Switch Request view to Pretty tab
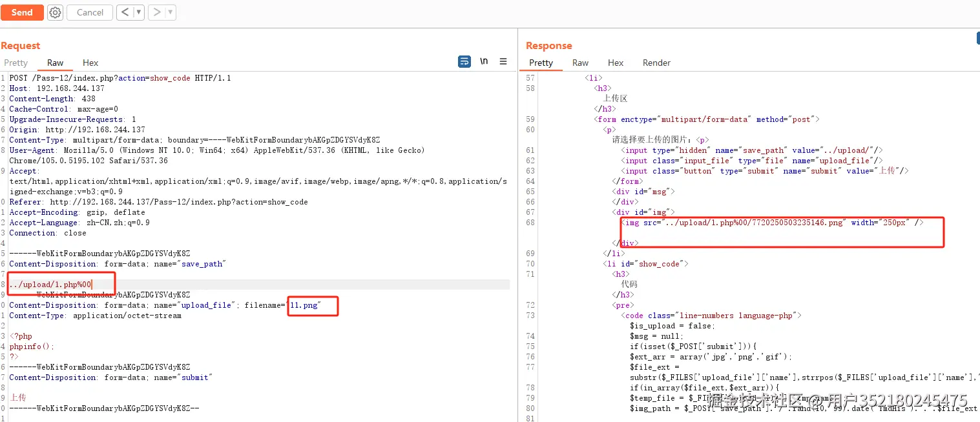Image resolution: width=980 pixels, height=422 pixels. point(16,63)
